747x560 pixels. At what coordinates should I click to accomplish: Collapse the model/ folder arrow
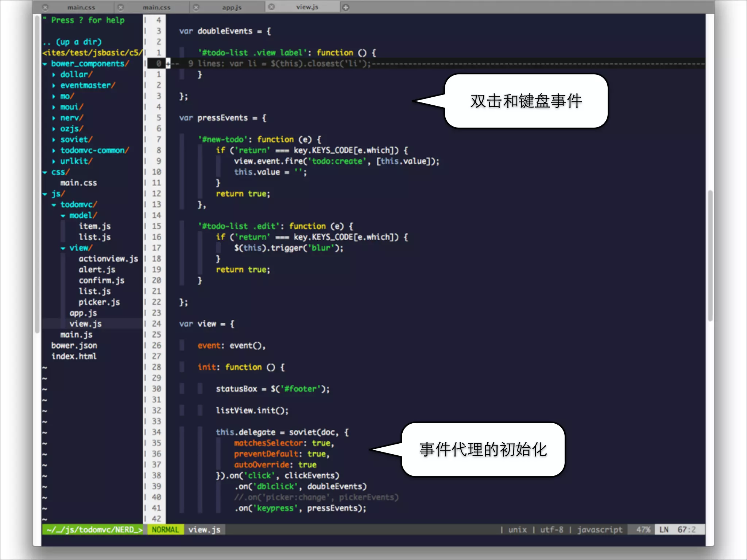[63, 216]
